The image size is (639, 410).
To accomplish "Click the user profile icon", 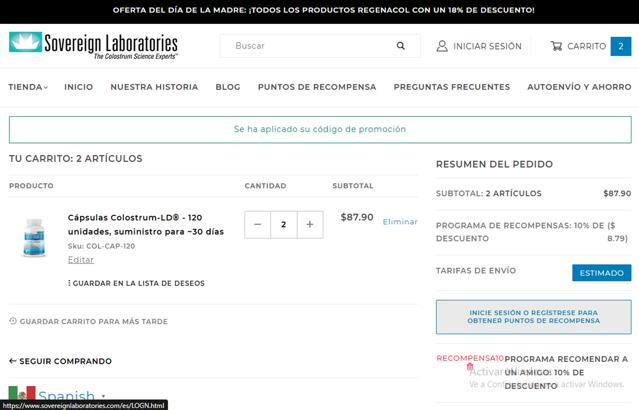I will (x=442, y=46).
